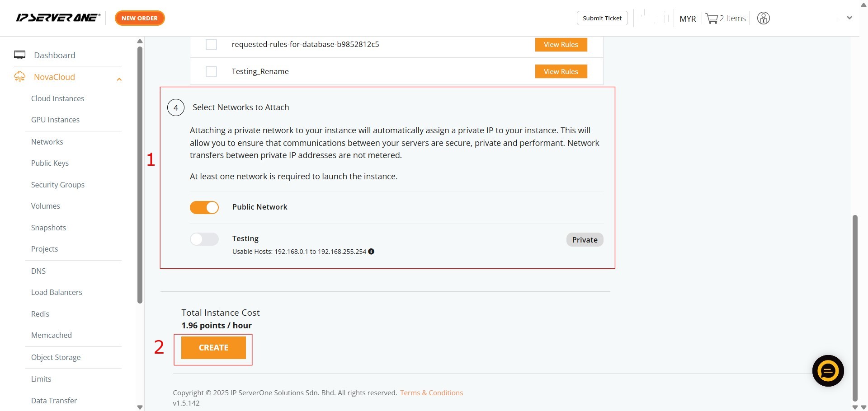
Task: Open the MYR currency selector
Action: click(687, 19)
